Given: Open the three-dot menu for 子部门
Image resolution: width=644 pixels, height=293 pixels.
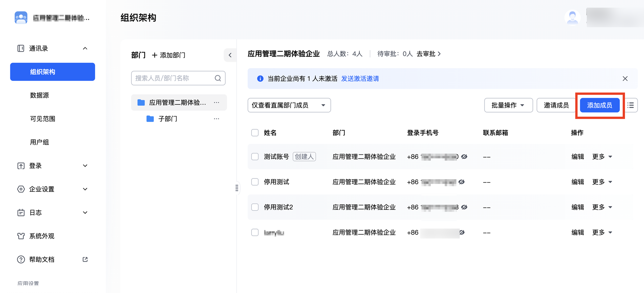Looking at the screenshot, I should [x=217, y=119].
